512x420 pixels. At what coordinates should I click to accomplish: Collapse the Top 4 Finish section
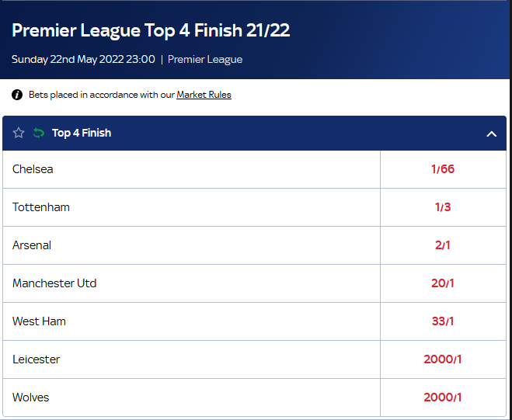point(491,134)
